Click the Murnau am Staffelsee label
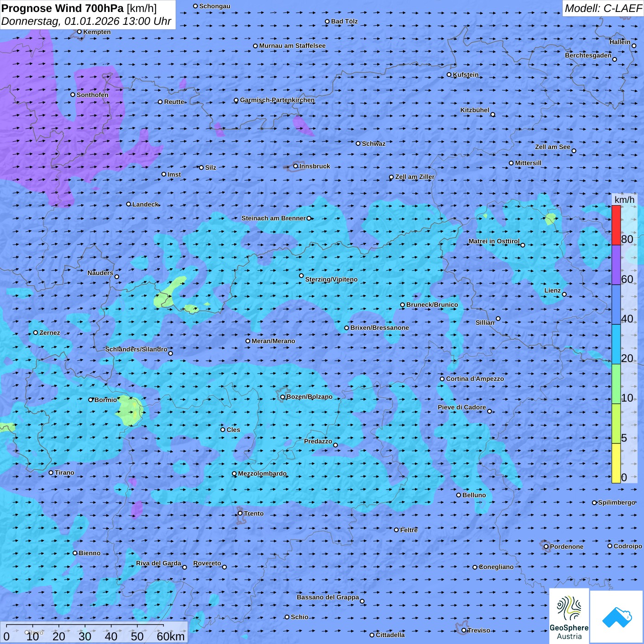644x644 pixels. point(293,46)
